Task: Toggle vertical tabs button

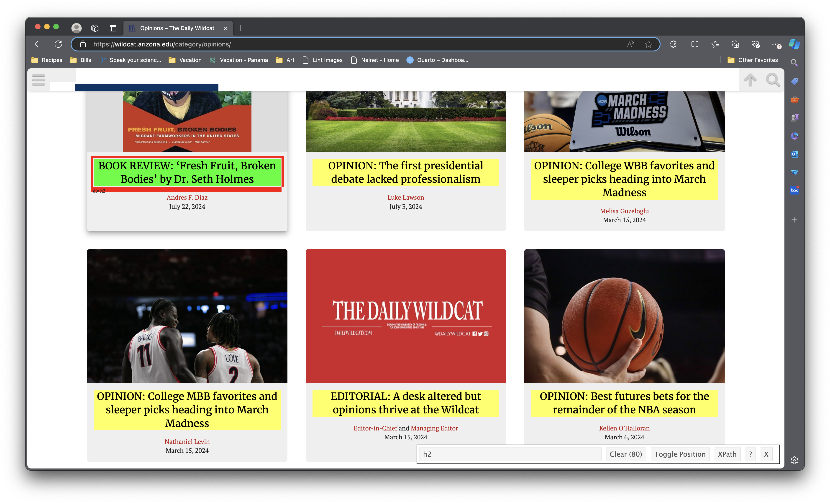Action: 113,28
